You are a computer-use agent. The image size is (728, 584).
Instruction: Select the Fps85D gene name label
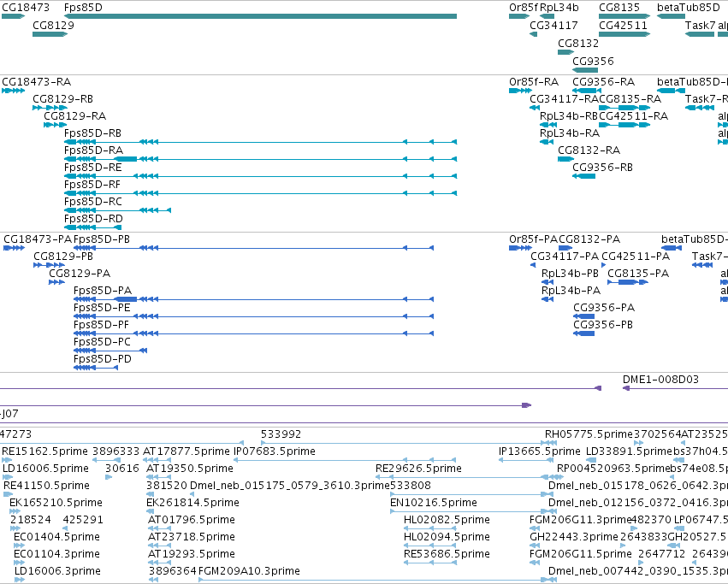coord(83,8)
